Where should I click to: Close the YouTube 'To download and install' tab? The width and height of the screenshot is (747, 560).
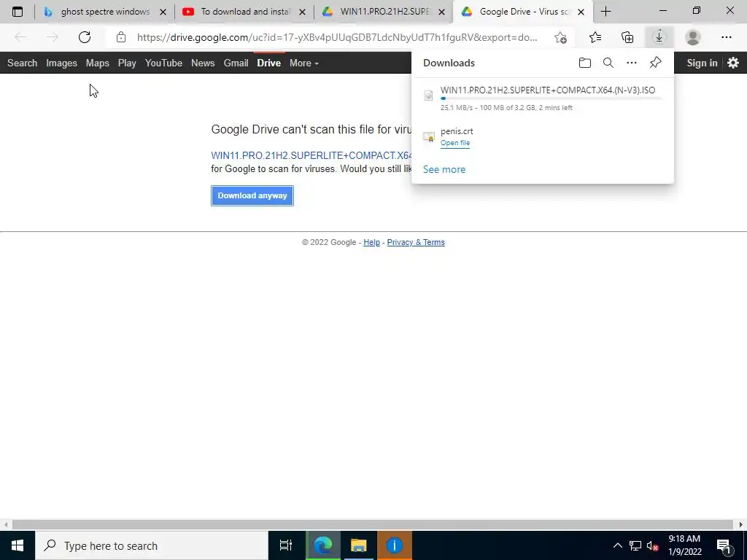coord(302,12)
